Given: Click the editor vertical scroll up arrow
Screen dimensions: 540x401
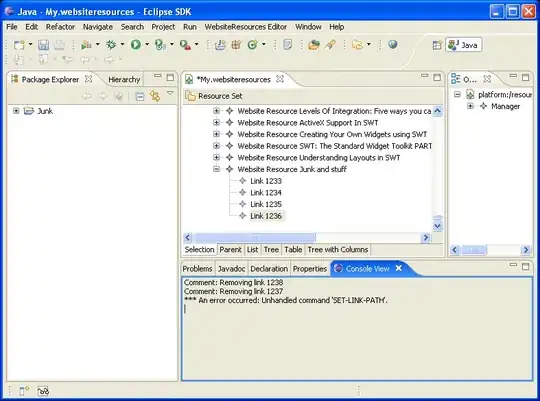Looking at the screenshot, I should click(437, 111).
